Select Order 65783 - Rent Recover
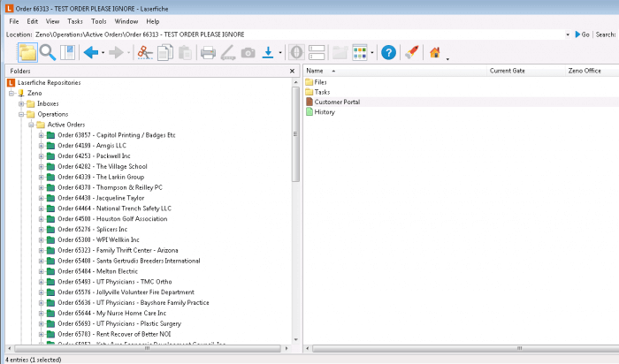 (x=114, y=334)
